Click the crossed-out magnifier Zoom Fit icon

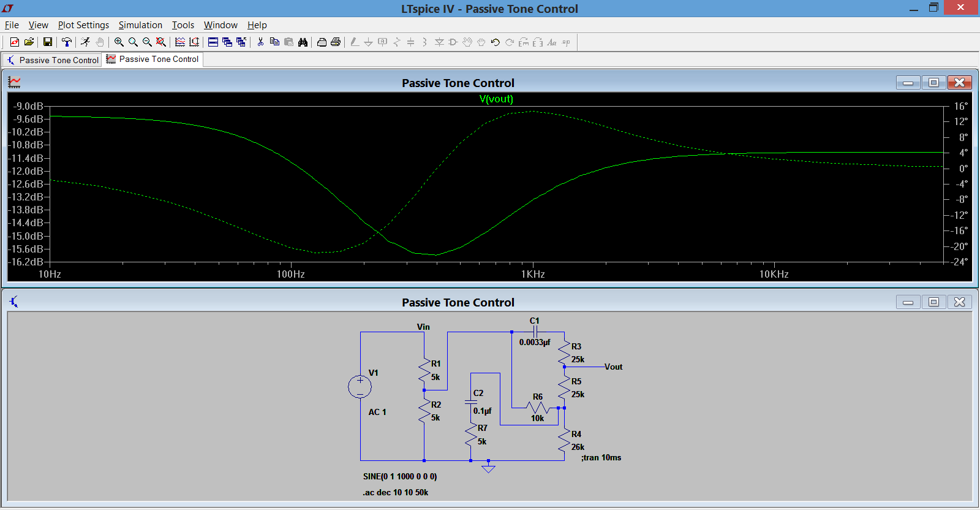pos(161,42)
